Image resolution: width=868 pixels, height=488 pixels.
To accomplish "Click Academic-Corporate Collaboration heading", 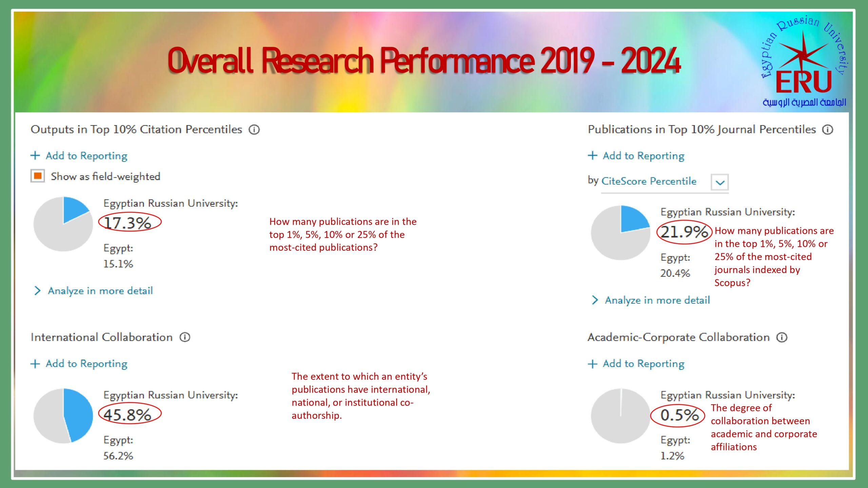I will [x=678, y=337].
